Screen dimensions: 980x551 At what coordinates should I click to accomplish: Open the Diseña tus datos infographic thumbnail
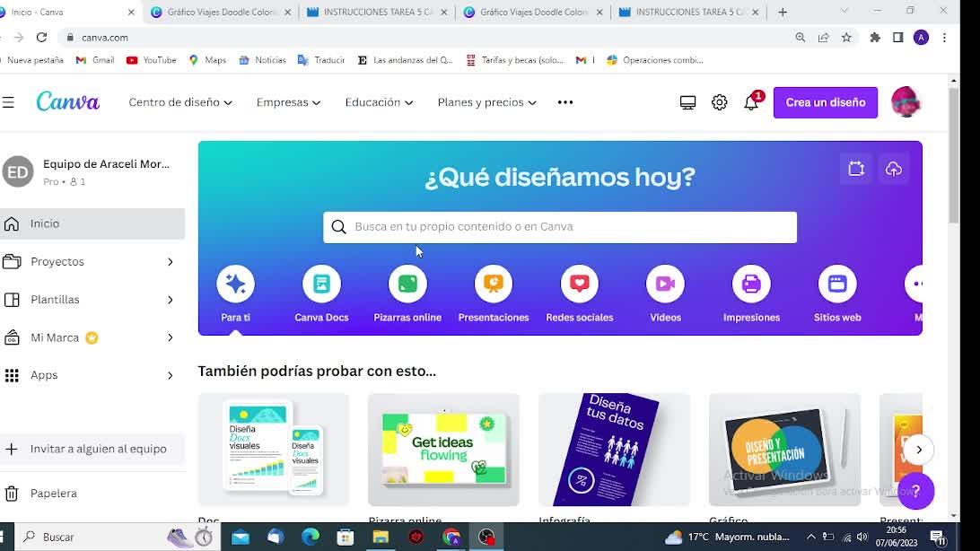click(x=615, y=450)
